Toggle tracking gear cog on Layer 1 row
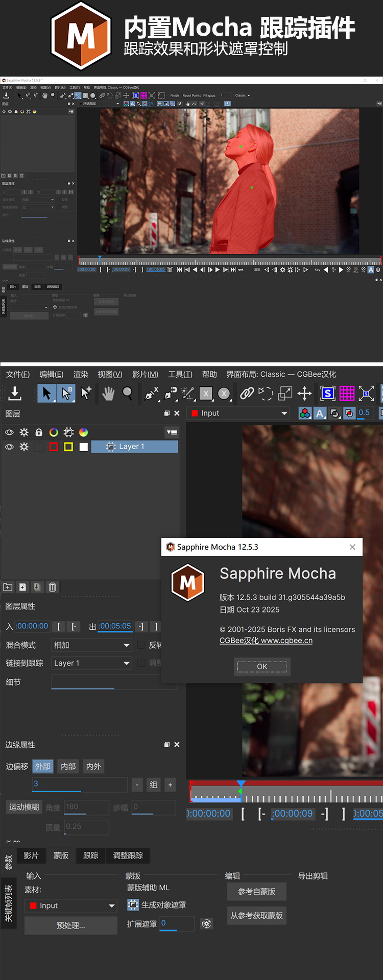The width and height of the screenshot is (383, 980). tap(24, 447)
